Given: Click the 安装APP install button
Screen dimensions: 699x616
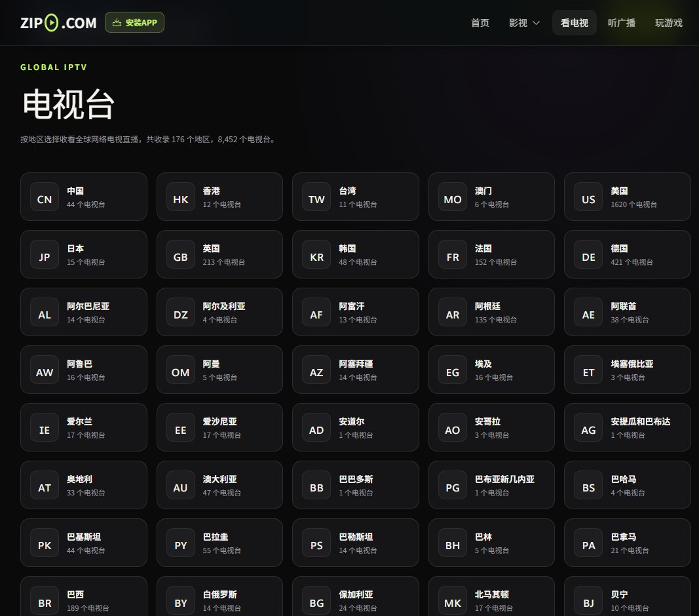Looking at the screenshot, I should (135, 22).
